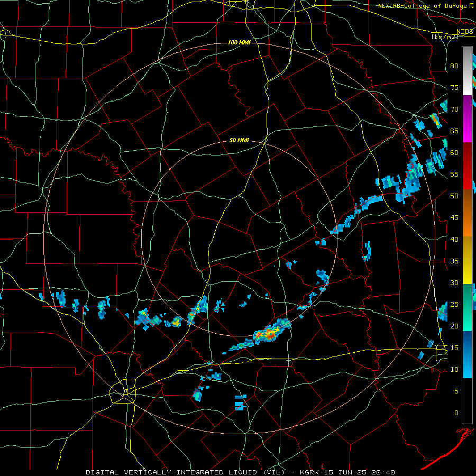Select the 20 value on the color scale
476x476 pixels.
tap(454, 326)
